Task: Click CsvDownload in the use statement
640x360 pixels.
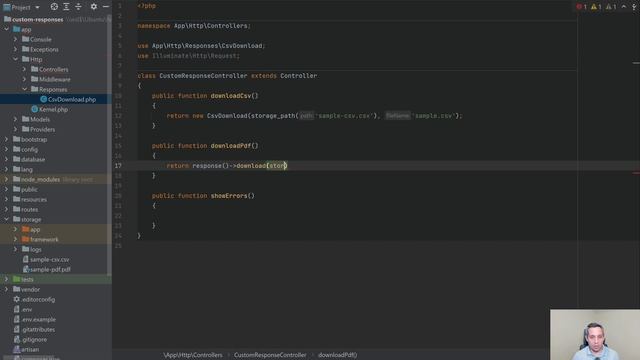Action: pos(243,46)
